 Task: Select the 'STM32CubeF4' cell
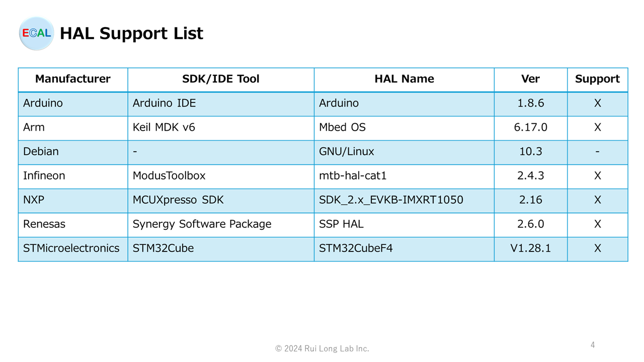404,248
